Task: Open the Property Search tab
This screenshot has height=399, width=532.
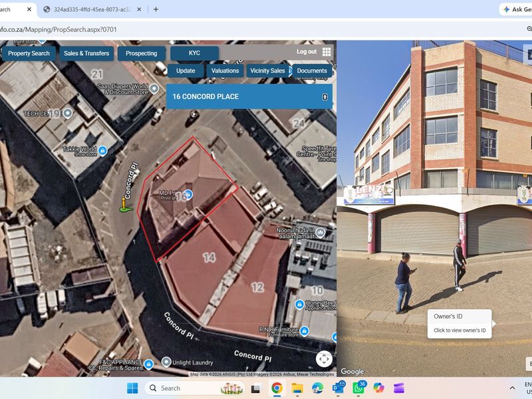Action: 29,53
